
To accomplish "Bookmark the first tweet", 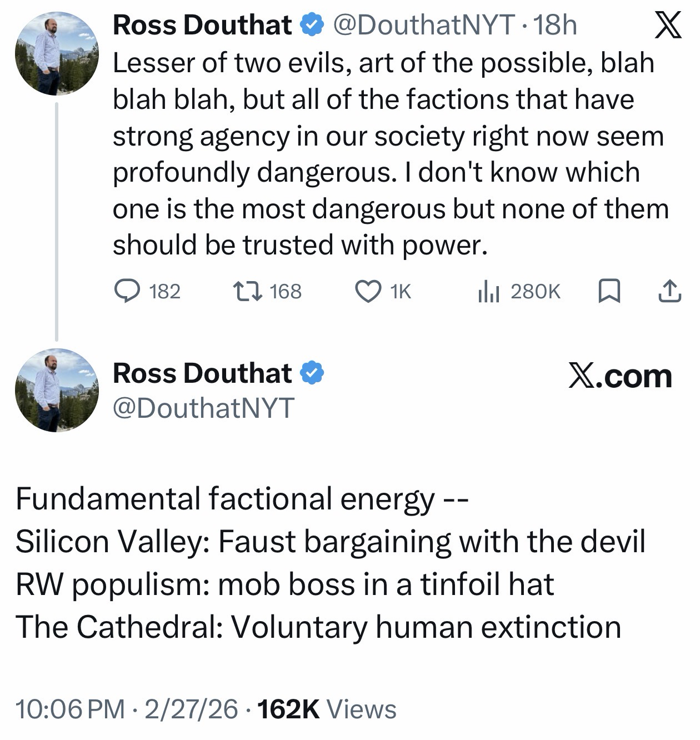I will (x=609, y=291).
